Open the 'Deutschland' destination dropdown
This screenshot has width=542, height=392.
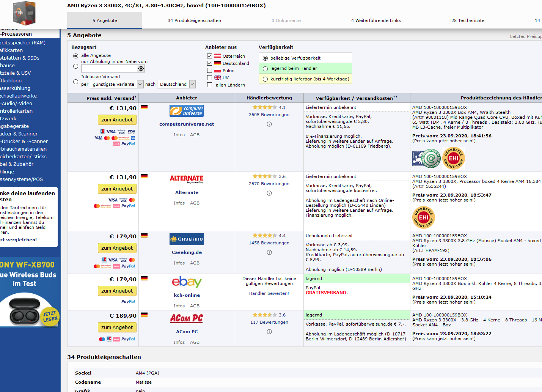point(176,84)
